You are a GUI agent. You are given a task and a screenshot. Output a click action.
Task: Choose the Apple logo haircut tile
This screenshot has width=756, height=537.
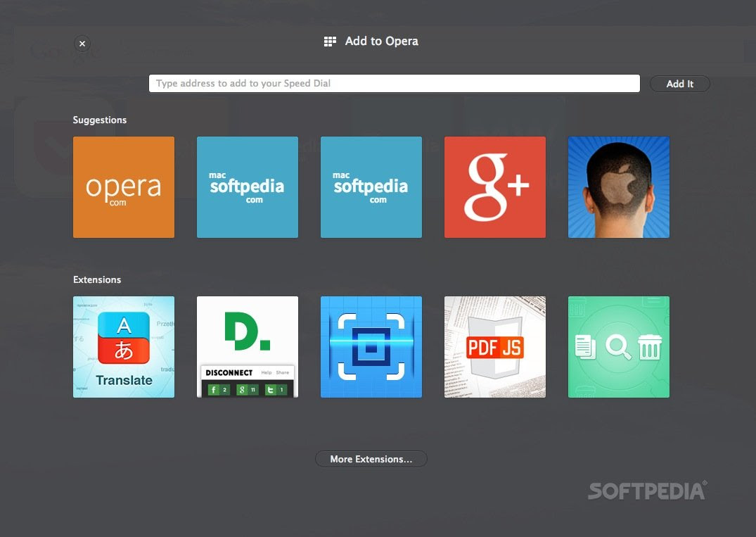619,187
